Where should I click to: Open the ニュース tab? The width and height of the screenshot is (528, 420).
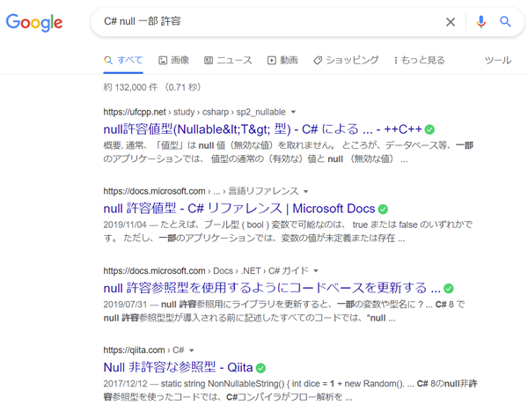coord(228,60)
